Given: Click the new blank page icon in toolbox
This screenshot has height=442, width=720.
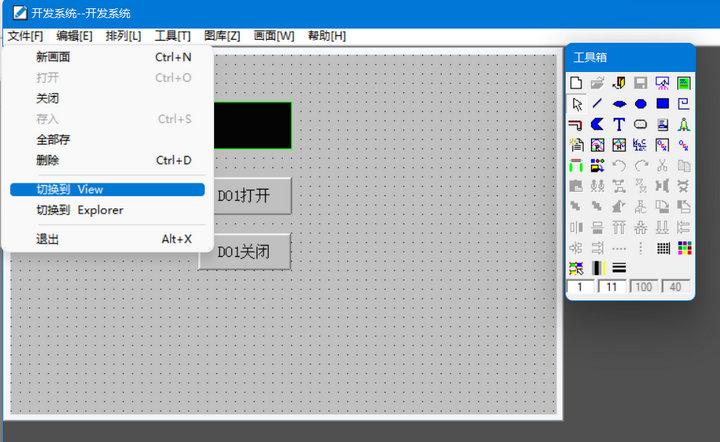Looking at the screenshot, I should [x=576, y=83].
